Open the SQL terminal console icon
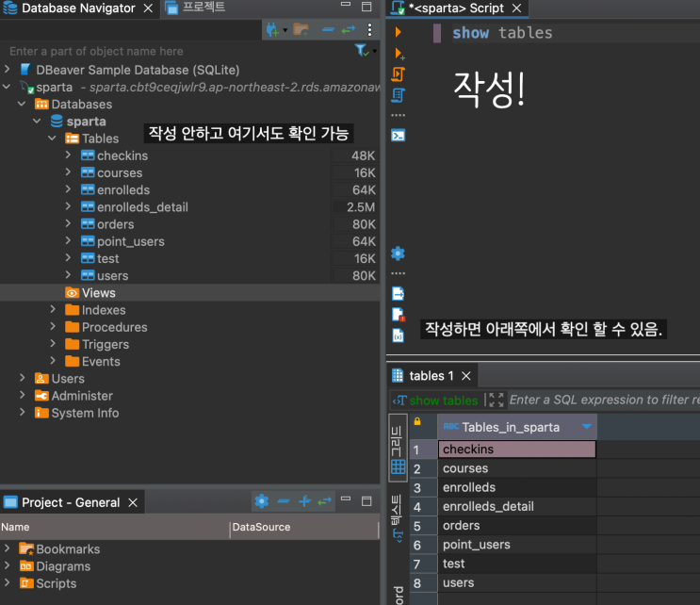The height and width of the screenshot is (605, 700). click(398, 135)
